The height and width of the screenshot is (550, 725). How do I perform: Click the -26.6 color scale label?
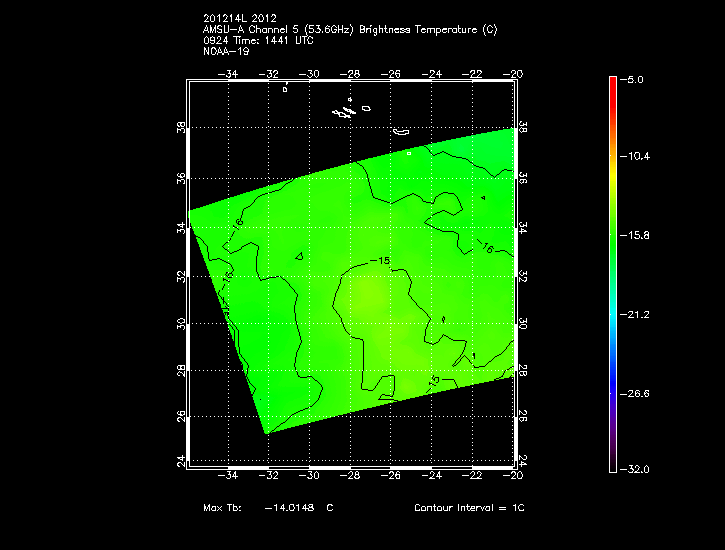coord(636,393)
